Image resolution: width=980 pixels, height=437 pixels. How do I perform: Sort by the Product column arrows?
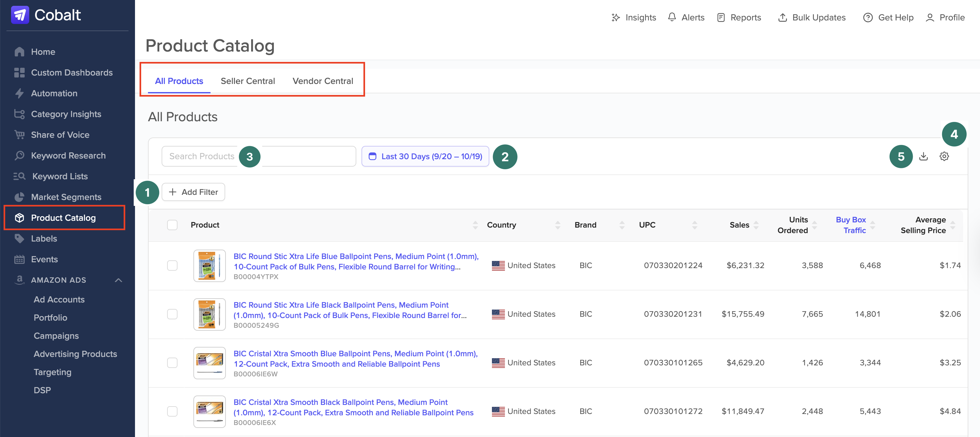475,225
